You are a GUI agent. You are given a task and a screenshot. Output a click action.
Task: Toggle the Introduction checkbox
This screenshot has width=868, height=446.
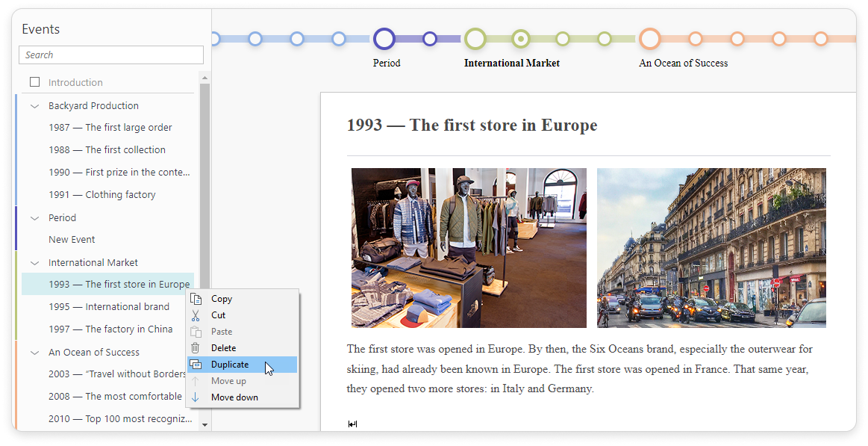35,82
